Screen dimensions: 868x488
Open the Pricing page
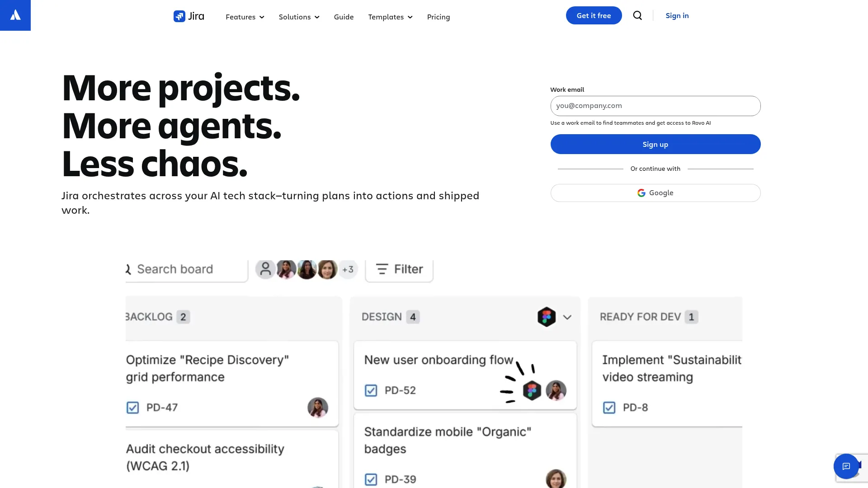[x=439, y=17]
